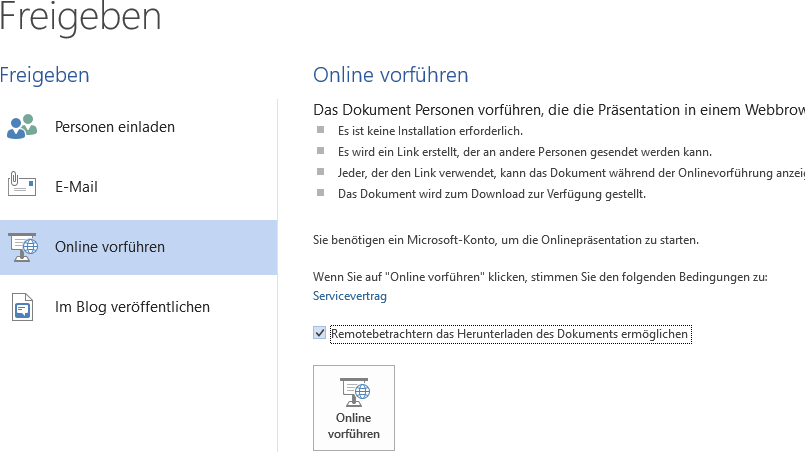Click the bullet about keine Installation erforderlich
The height and width of the screenshot is (452, 805).
pyautogui.click(x=429, y=130)
